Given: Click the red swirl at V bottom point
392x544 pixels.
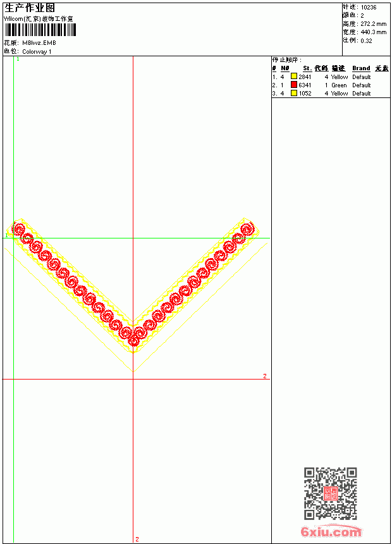Looking at the screenshot, I should pos(133,340).
